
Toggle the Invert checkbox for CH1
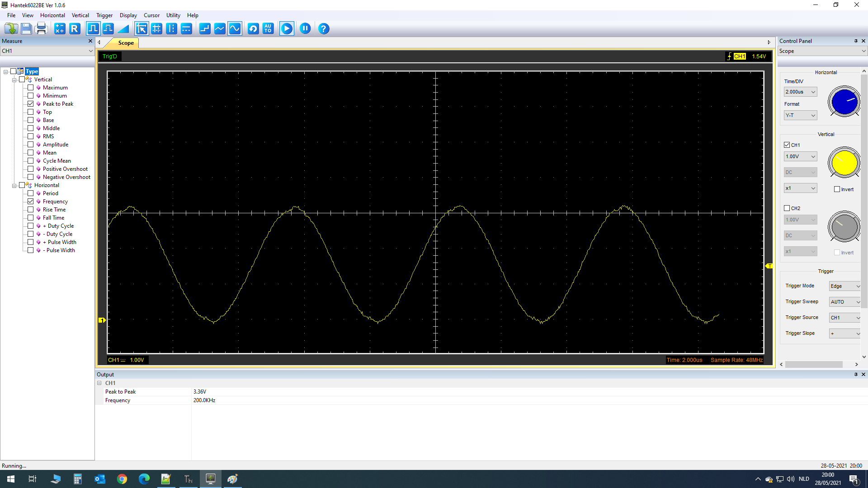pyautogui.click(x=837, y=189)
